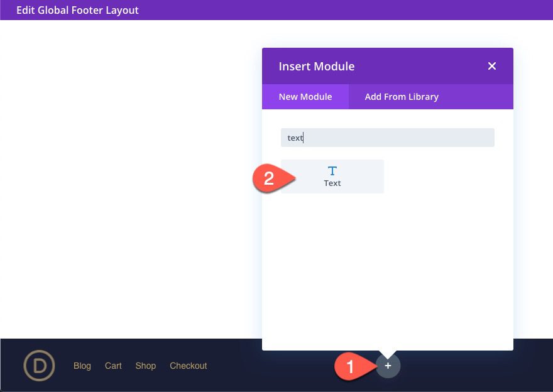Open the Cart footer link
553x392 pixels.
(113, 365)
